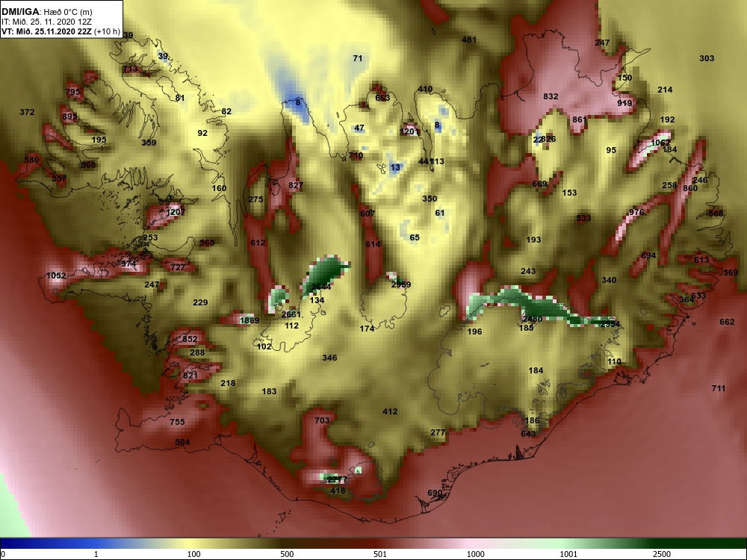The height and width of the screenshot is (560, 747).
Task: Click the 713 value label
Action: (x=130, y=69)
